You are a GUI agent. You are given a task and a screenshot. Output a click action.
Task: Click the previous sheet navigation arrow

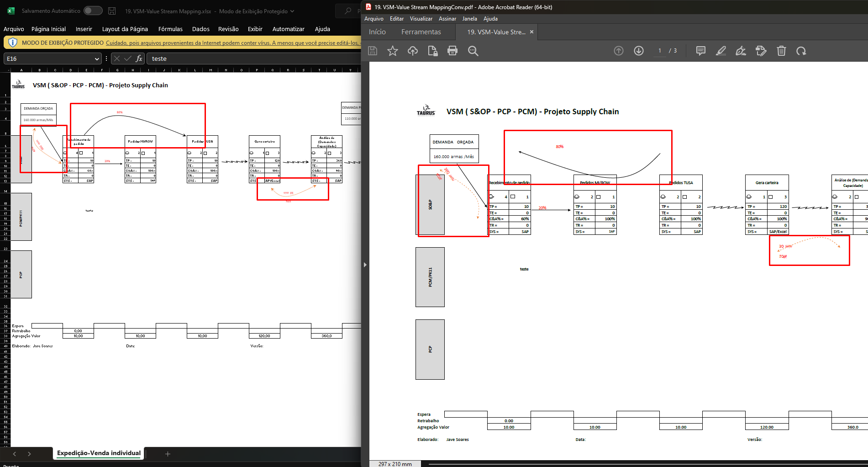(x=15, y=454)
